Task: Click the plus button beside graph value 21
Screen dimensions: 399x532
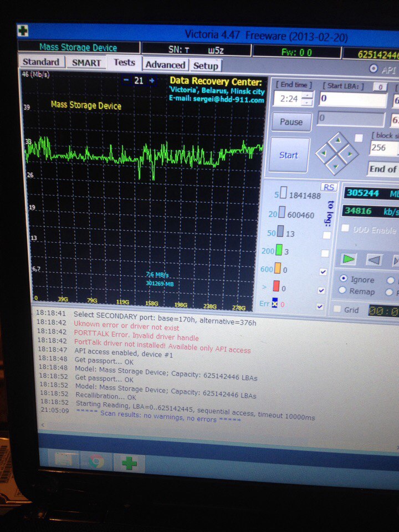Action: [152, 81]
